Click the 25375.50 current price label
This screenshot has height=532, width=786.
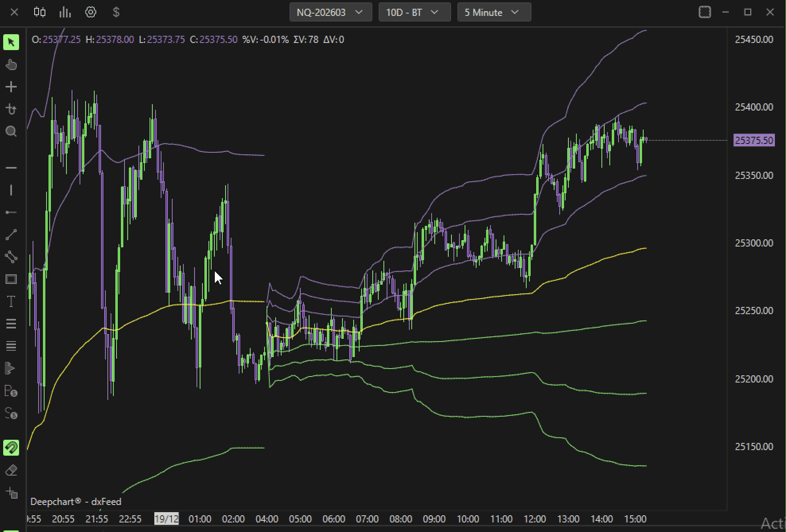coord(754,140)
